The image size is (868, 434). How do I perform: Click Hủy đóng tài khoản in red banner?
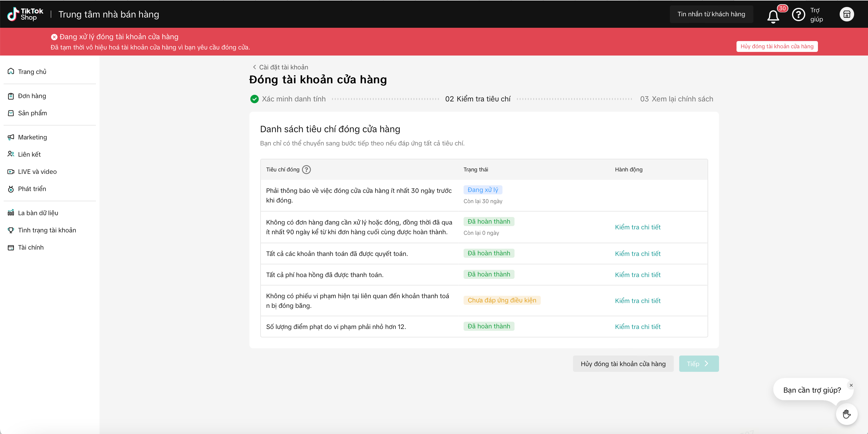tap(776, 46)
